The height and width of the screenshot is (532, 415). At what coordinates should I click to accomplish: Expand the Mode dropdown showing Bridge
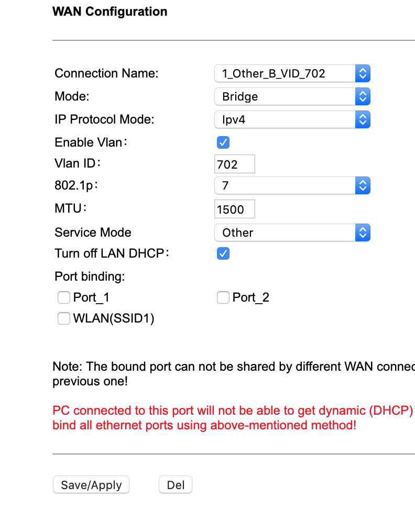(x=292, y=96)
